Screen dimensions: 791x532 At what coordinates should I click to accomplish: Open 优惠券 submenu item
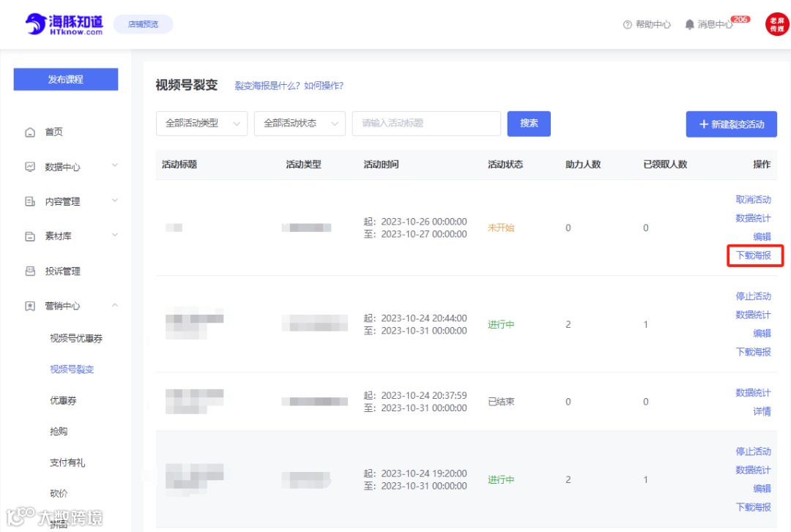click(x=63, y=401)
